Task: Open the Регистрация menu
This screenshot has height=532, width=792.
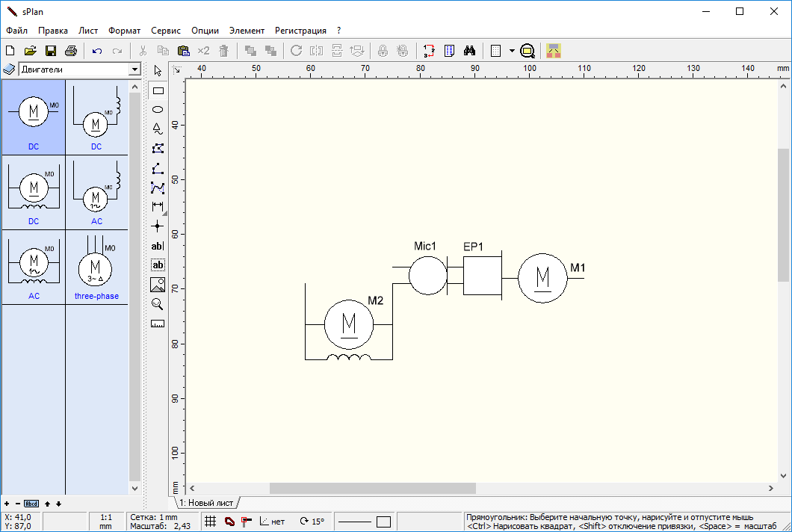Action: [300, 31]
